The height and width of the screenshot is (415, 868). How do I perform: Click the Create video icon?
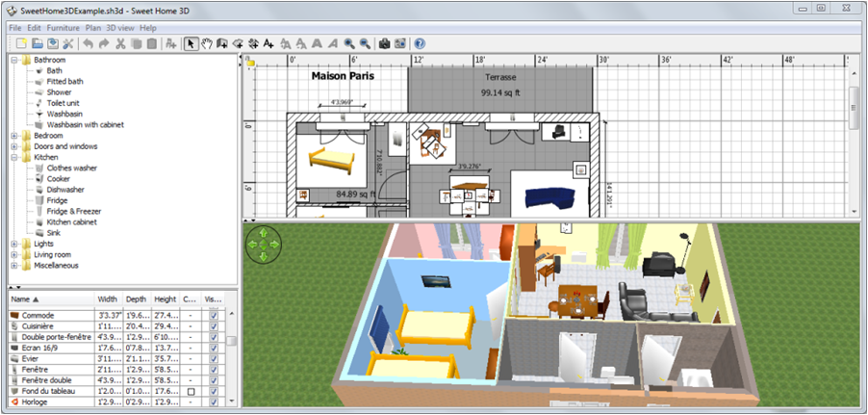pyautogui.click(x=400, y=43)
